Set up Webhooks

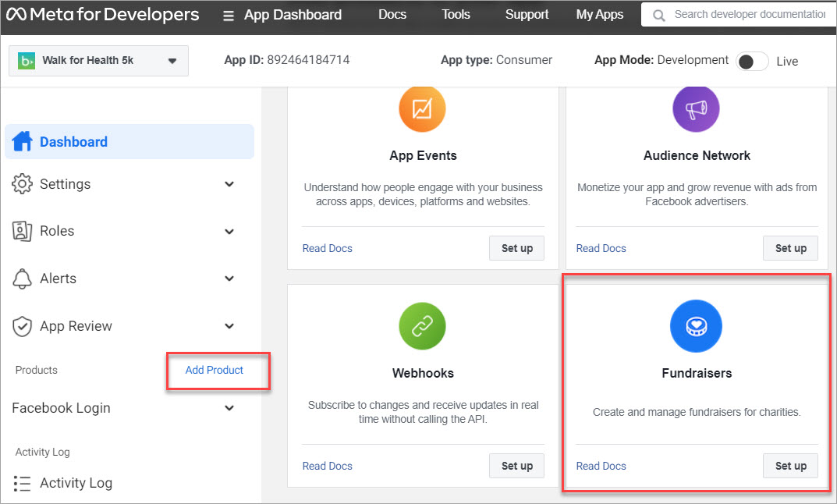click(516, 466)
